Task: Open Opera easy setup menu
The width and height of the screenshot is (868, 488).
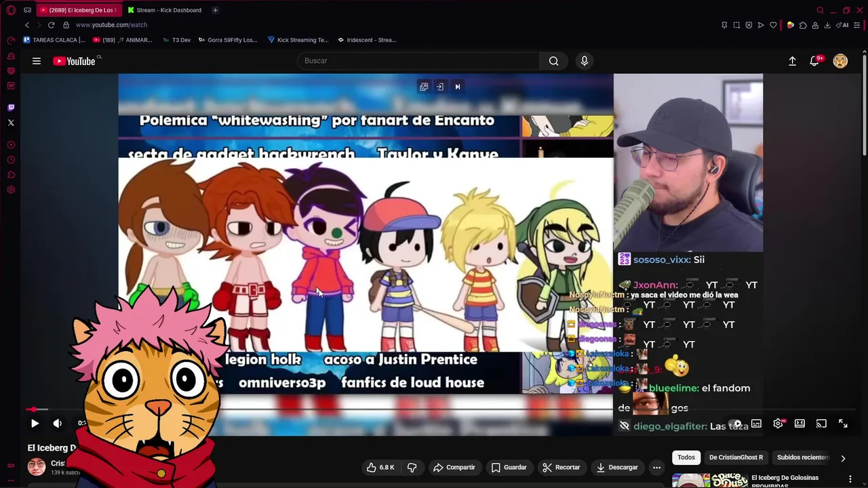Action: [858, 25]
